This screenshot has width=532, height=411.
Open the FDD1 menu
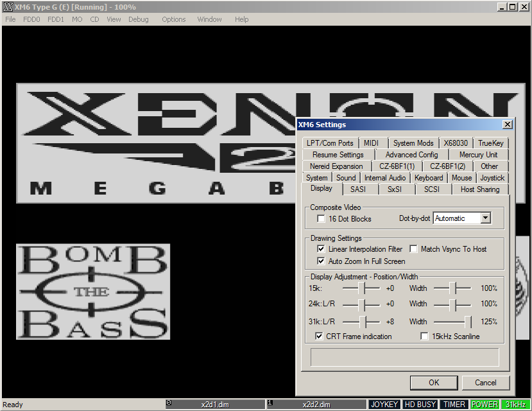[56, 19]
